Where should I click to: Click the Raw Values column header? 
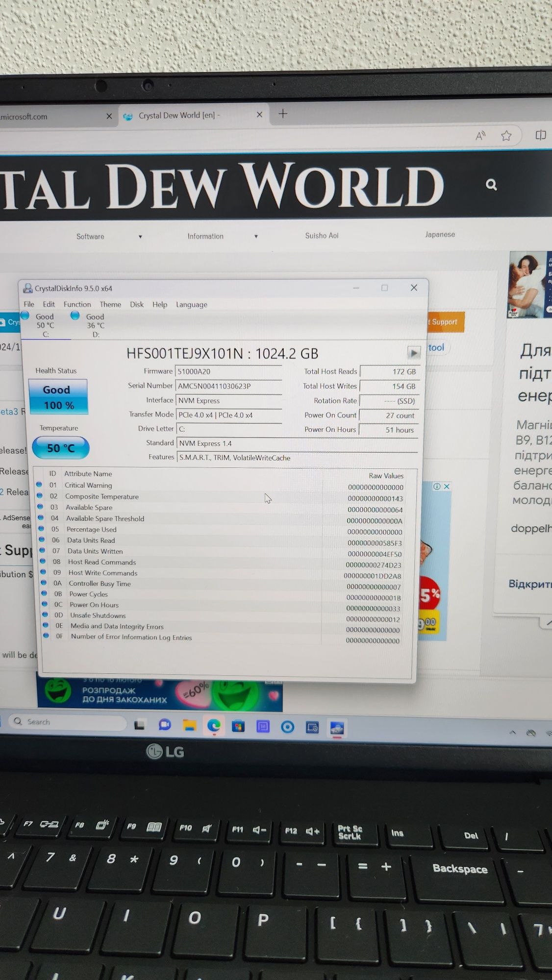tap(386, 475)
